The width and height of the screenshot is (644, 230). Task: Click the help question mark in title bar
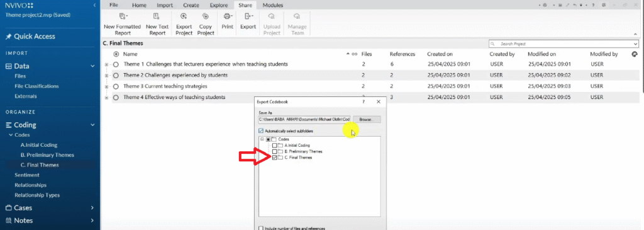click(594, 5)
